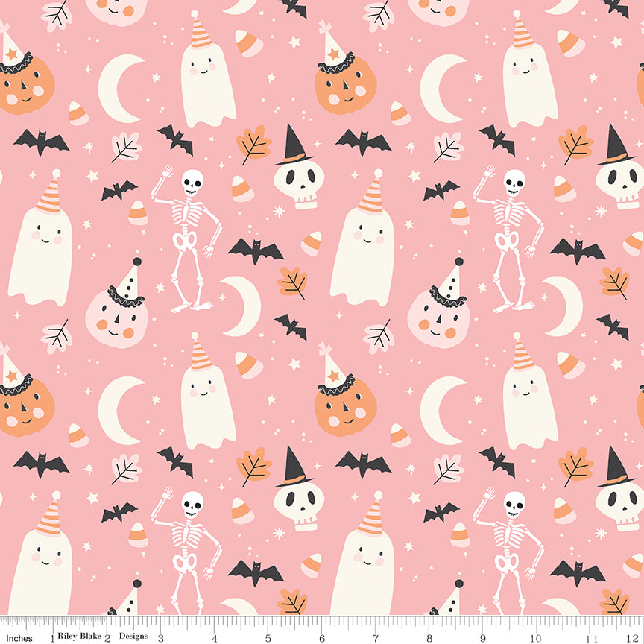Select the 6-inch mark on the ruler
Image resolution: width=644 pixels, height=644 pixels.
pos(322,638)
